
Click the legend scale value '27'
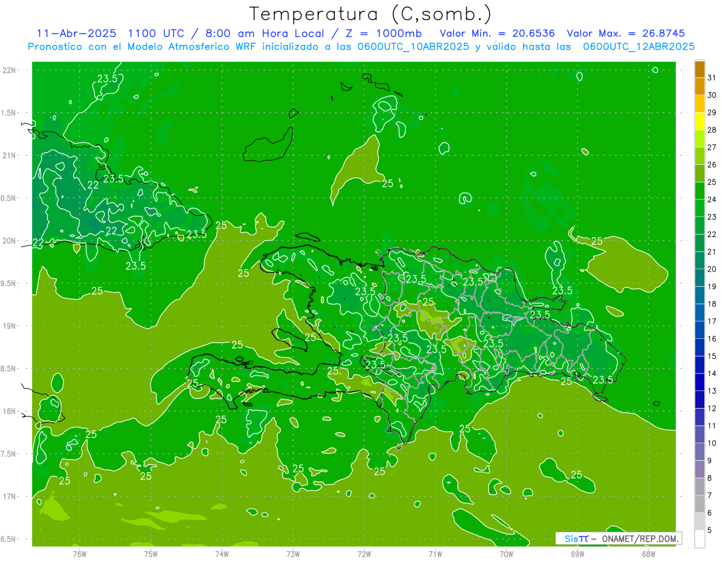712,147
